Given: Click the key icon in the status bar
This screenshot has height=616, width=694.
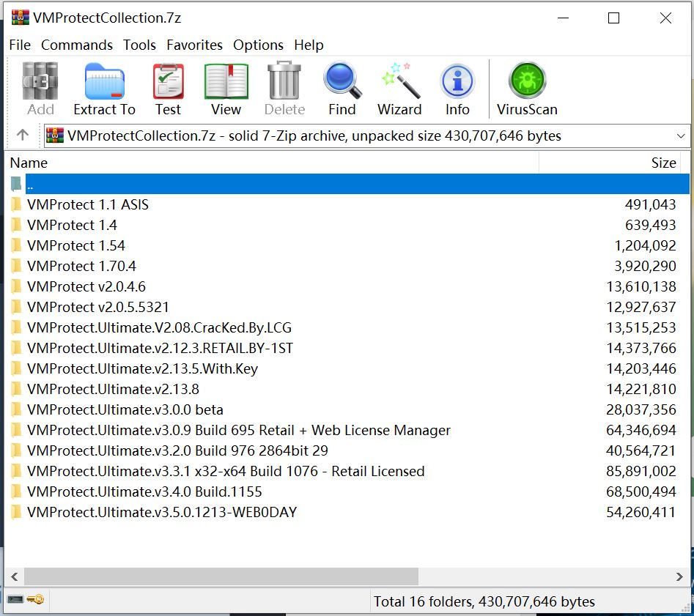Looking at the screenshot, I should [35, 599].
